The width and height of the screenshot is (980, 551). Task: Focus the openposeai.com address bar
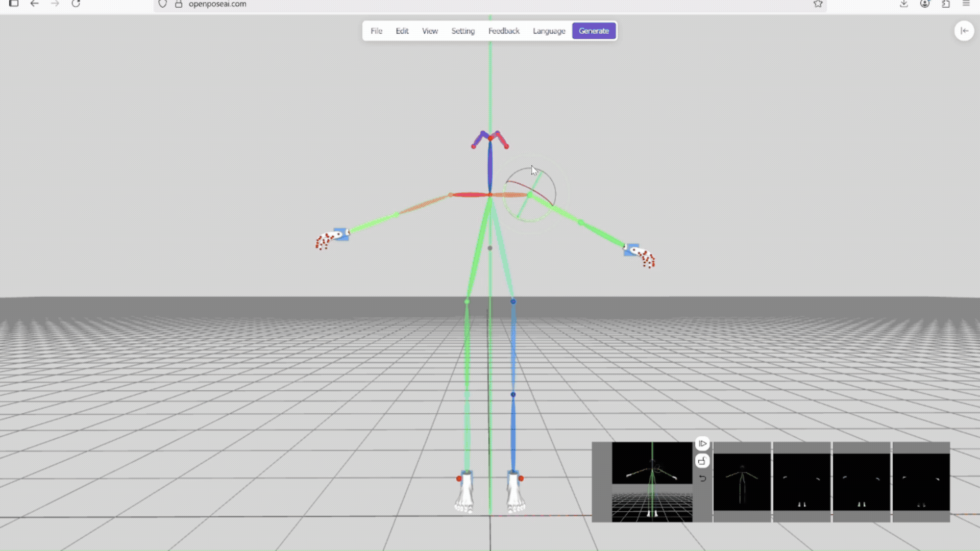[x=490, y=4]
